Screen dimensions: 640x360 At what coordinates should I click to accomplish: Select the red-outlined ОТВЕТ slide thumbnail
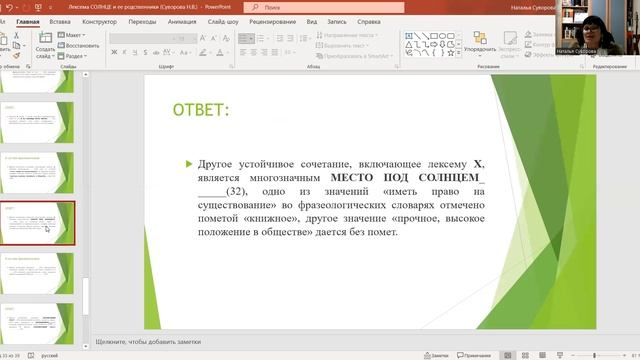click(38, 223)
